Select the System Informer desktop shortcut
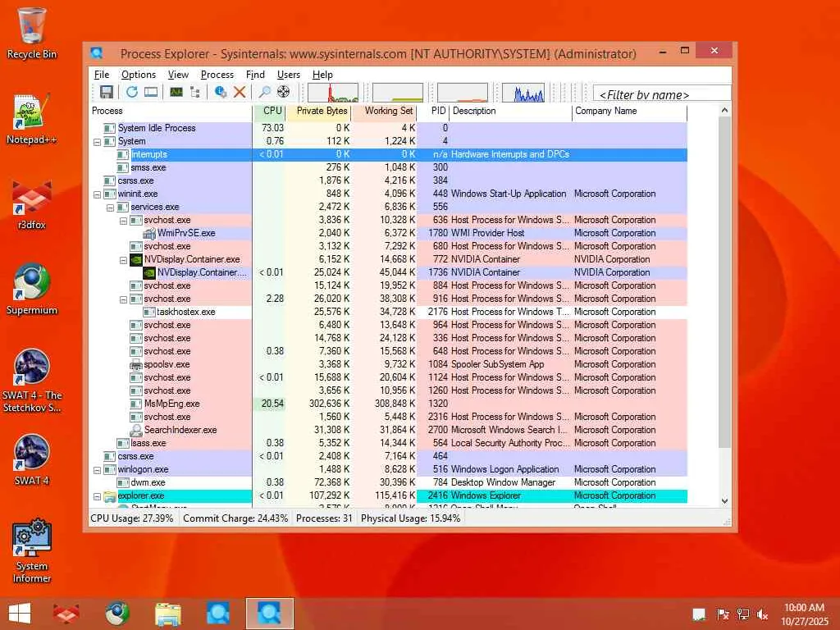Screen dimensions: 840x630 [32, 550]
